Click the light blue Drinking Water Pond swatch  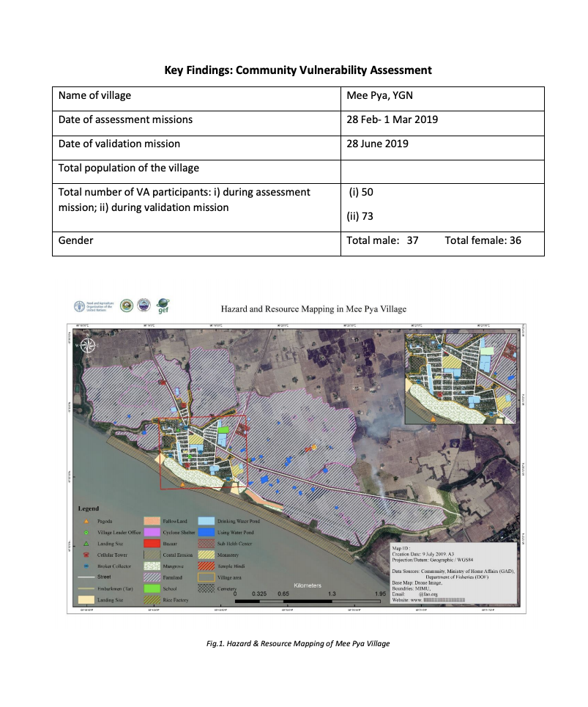206,521
